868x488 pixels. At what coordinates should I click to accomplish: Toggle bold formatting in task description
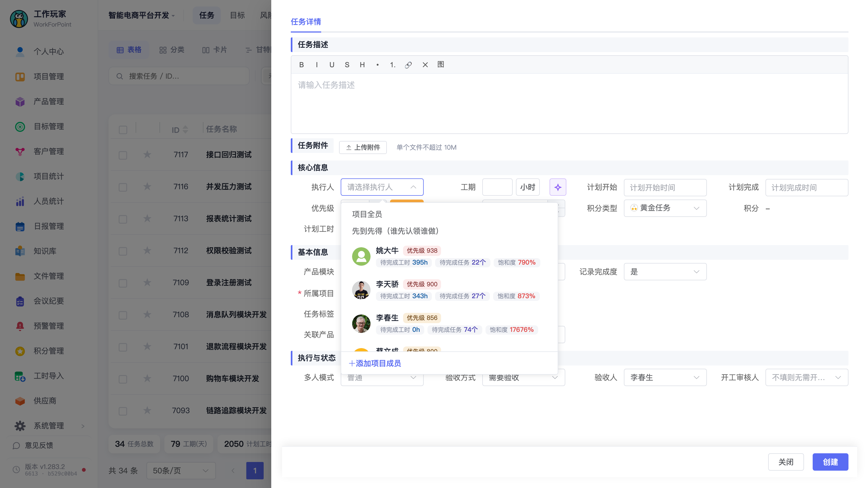(x=301, y=65)
